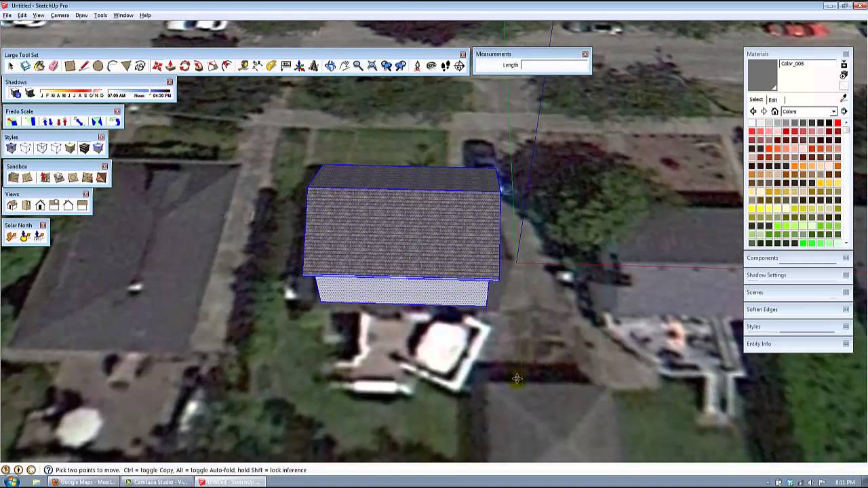The height and width of the screenshot is (488, 868).
Task: Activate the pink Eraser tool
Action: point(54,66)
